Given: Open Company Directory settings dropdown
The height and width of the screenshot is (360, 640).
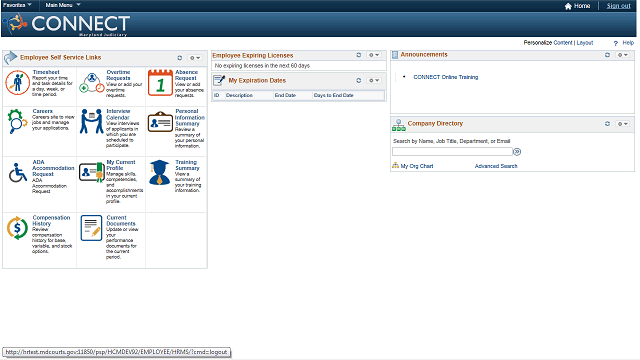Looking at the screenshot, I should [x=622, y=124].
